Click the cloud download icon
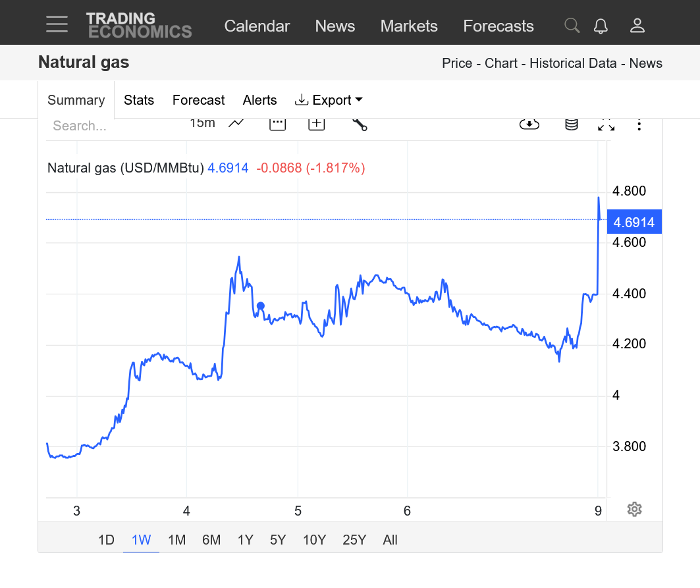700x588 pixels. pos(529,124)
